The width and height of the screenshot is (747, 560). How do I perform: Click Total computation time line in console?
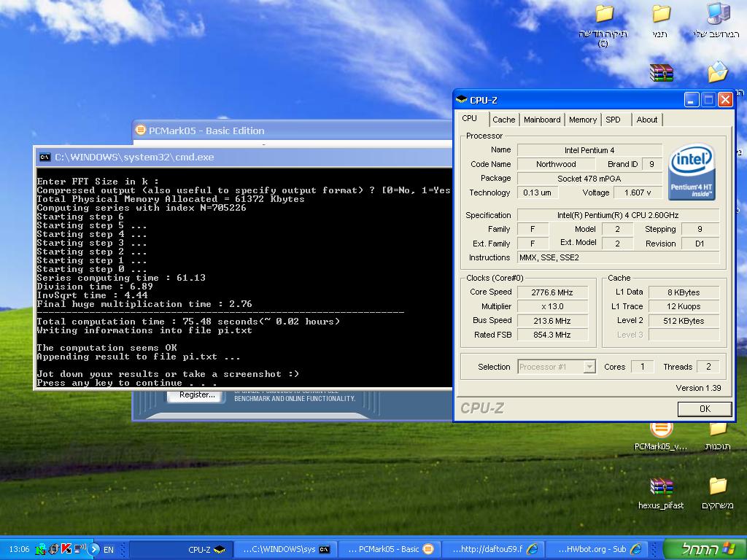[188, 322]
